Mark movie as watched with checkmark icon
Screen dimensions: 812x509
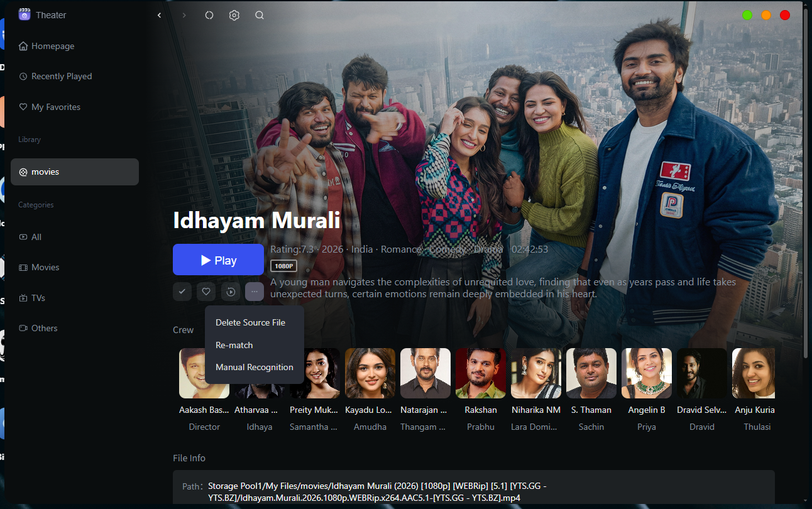click(x=182, y=292)
